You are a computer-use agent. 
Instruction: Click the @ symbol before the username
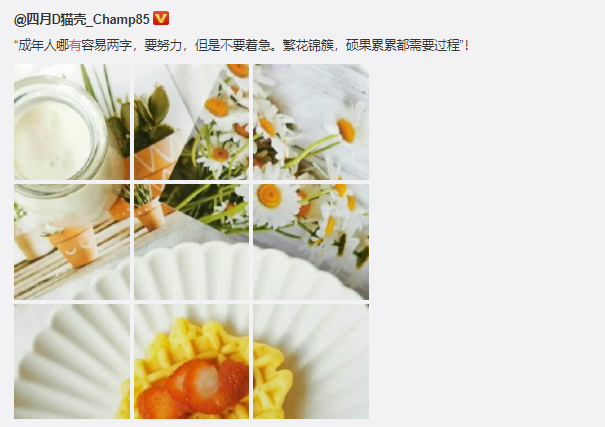pyautogui.click(x=20, y=20)
